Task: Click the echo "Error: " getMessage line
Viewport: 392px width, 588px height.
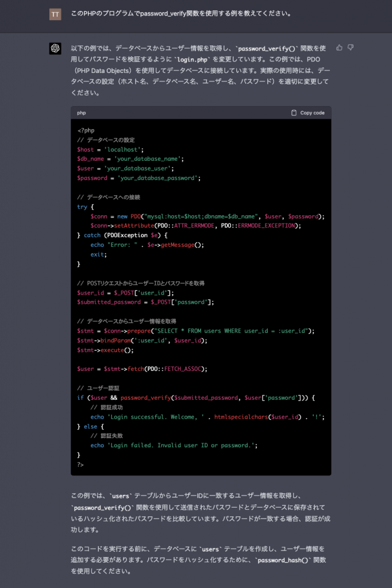Action: [x=147, y=245]
